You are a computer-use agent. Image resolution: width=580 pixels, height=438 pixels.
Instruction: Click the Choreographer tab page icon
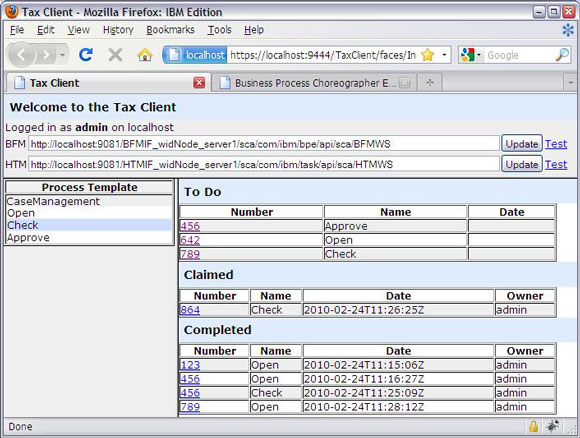pyautogui.click(x=225, y=82)
